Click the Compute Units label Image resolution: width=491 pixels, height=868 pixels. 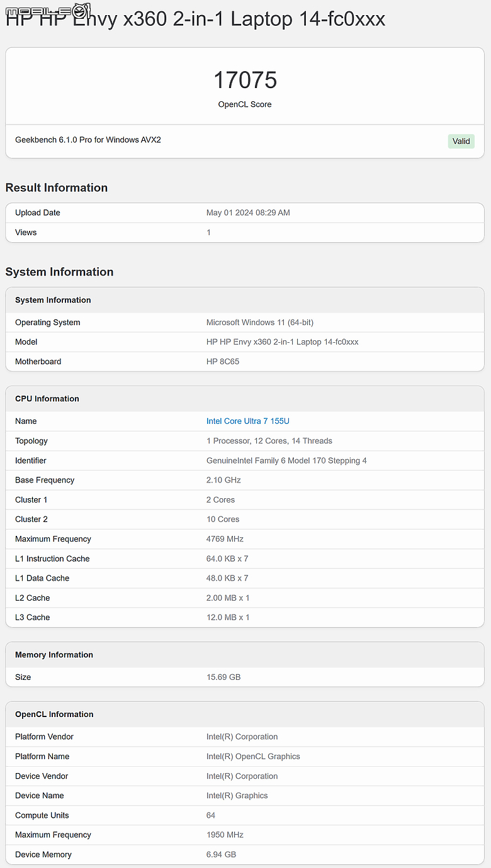coord(42,816)
